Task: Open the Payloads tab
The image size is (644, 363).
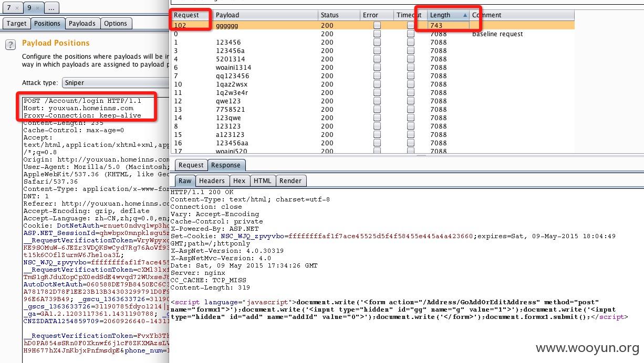Action: [82, 24]
